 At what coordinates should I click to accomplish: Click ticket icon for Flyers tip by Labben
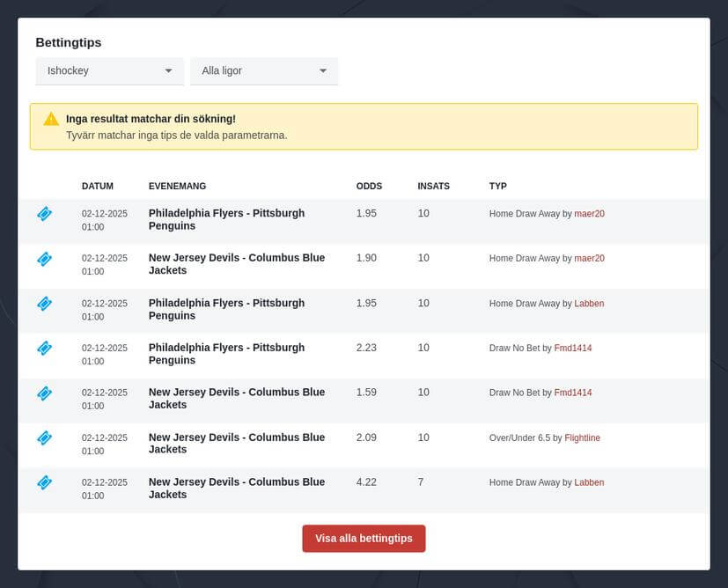[44, 304]
